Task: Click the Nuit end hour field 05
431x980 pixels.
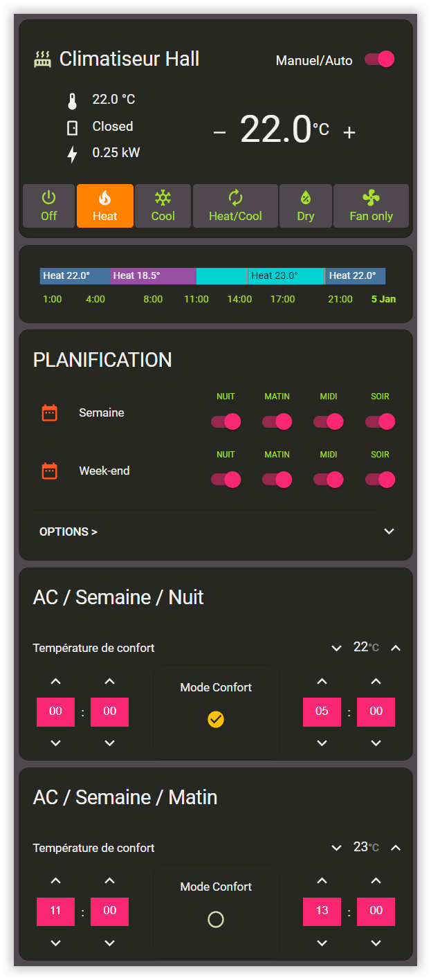Action: click(322, 712)
